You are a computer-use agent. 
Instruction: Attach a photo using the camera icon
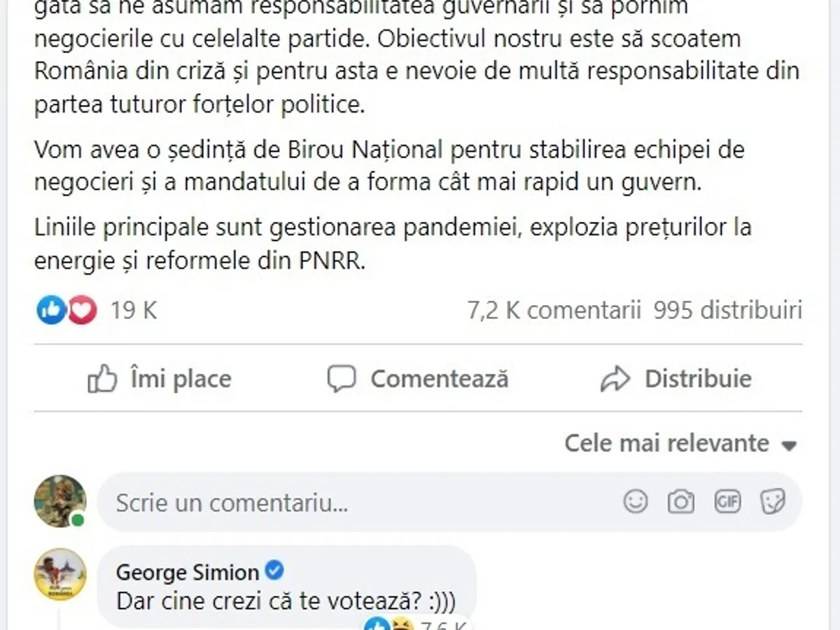tap(680, 501)
